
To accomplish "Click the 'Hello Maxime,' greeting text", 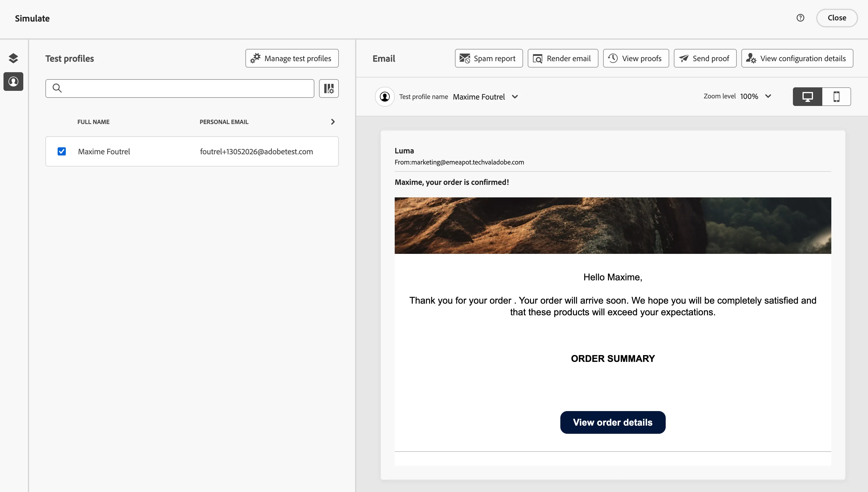I will click(x=612, y=277).
